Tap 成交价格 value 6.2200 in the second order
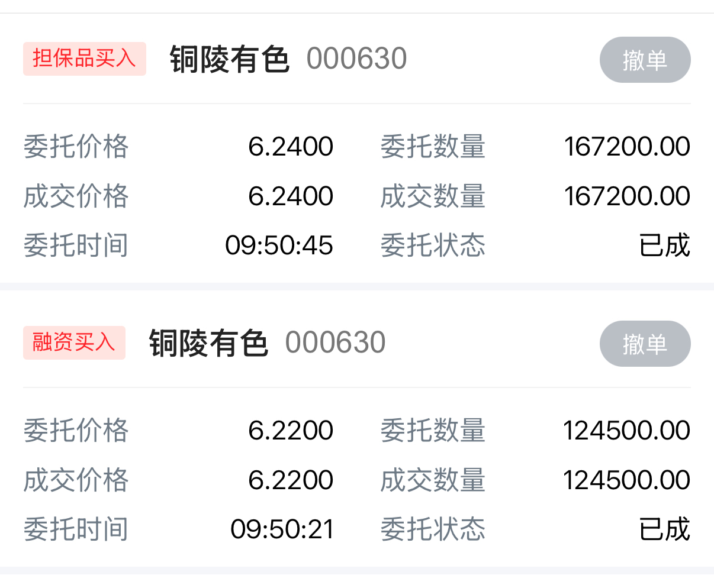This screenshot has width=714, height=588. pyautogui.click(x=291, y=480)
